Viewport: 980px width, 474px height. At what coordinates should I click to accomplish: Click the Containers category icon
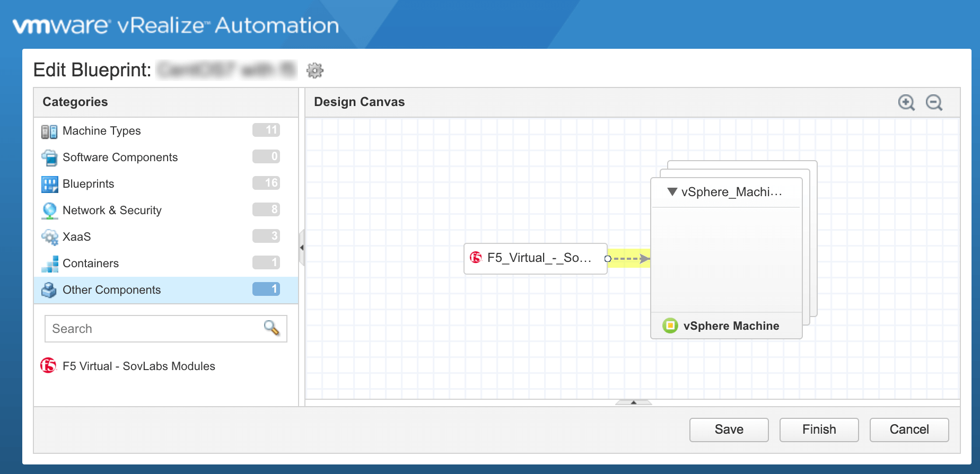point(49,264)
